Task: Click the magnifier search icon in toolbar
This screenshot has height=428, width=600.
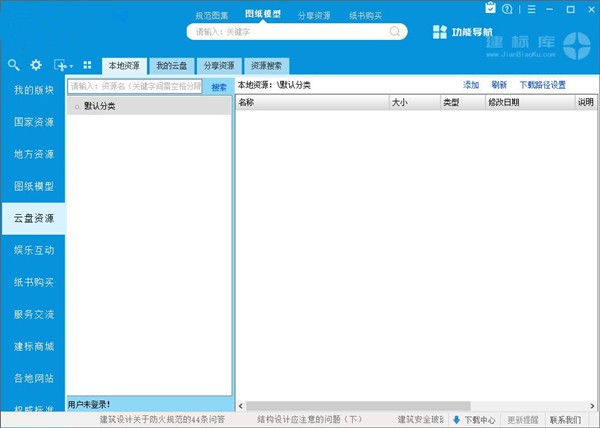Action: tap(13, 65)
